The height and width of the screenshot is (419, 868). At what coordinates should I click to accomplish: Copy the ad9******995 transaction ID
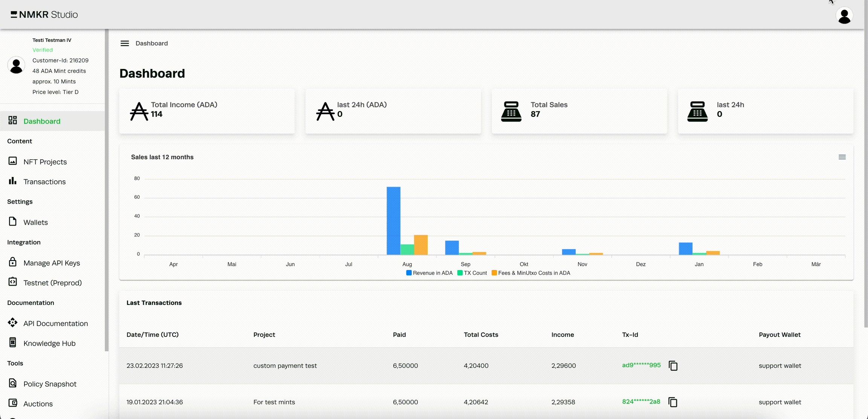(x=673, y=366)
